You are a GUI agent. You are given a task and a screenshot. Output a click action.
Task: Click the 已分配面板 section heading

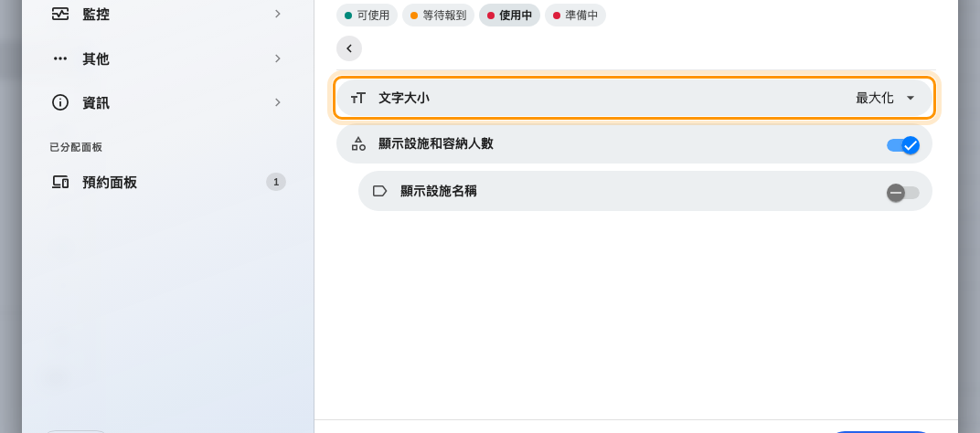click(x=76, y=147)
